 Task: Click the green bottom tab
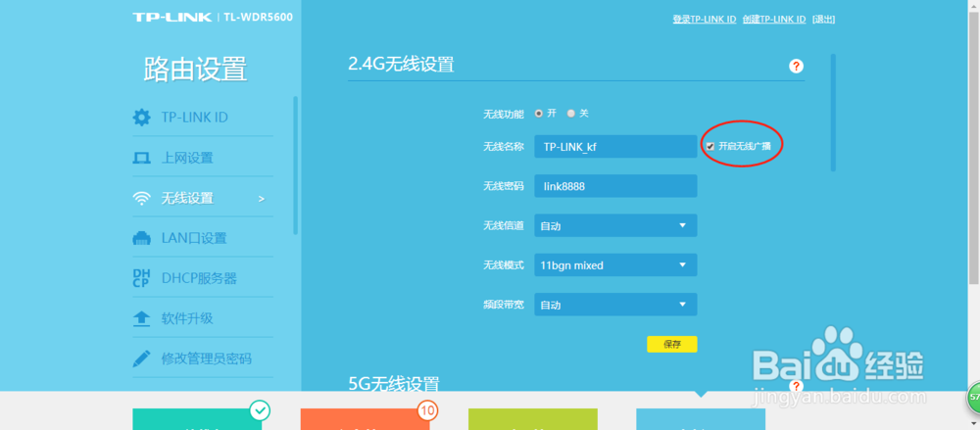point(197,419)
